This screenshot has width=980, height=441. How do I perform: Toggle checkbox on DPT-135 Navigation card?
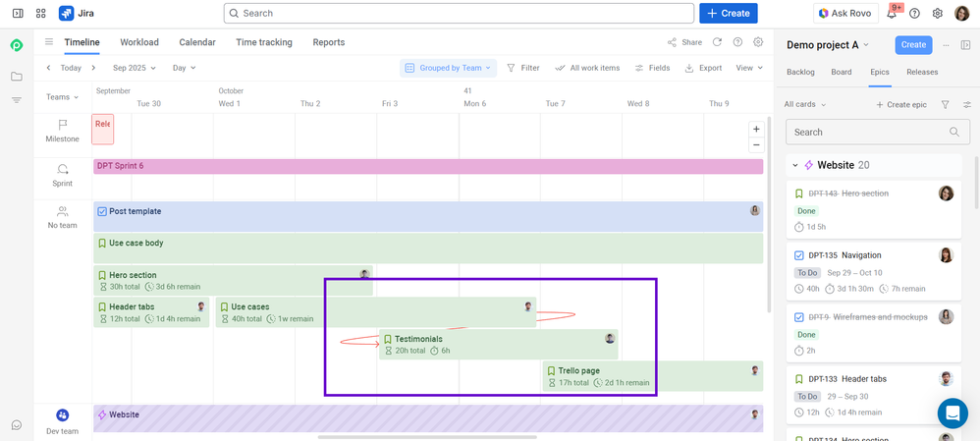coord(798,255)
